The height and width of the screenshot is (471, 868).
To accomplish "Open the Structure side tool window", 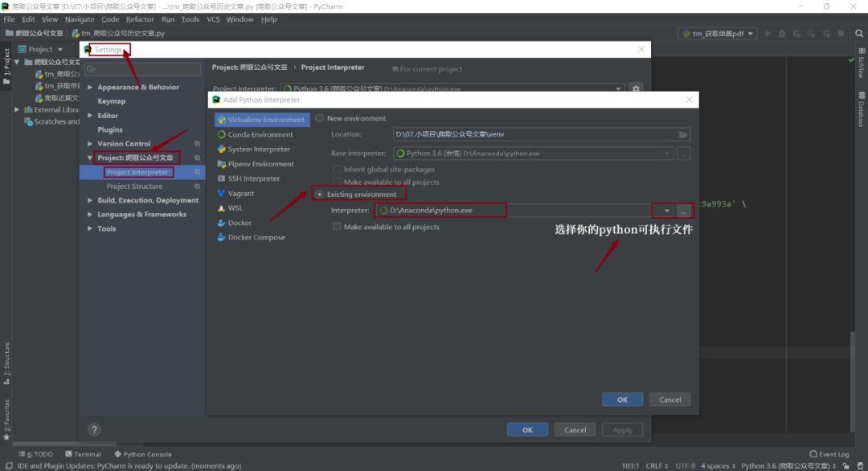I will [x=6, y=363].
